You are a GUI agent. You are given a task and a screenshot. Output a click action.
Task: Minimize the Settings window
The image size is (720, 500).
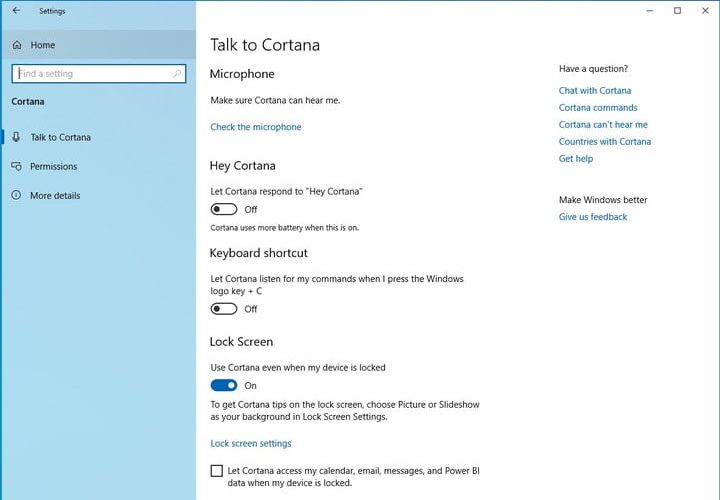[650, 11]
